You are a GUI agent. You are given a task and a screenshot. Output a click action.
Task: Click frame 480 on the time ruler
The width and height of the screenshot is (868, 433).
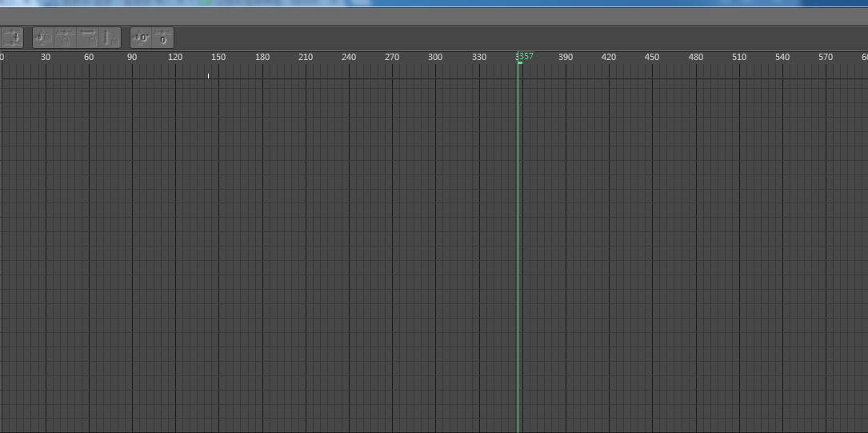point(696,57)
